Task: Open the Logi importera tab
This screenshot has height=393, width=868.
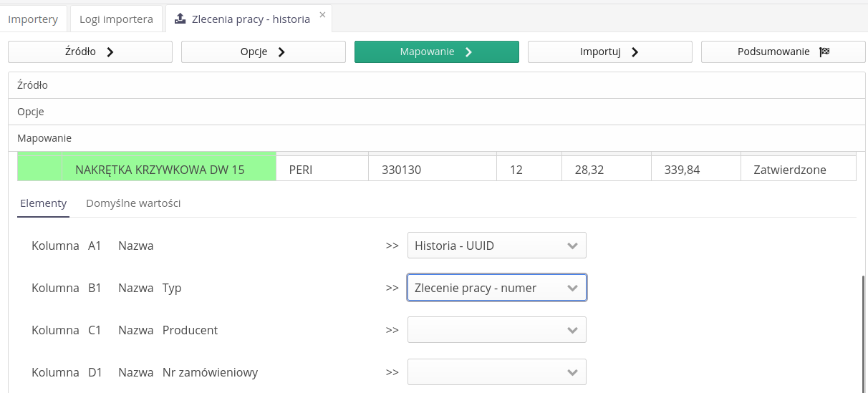Action: (116, 19)
